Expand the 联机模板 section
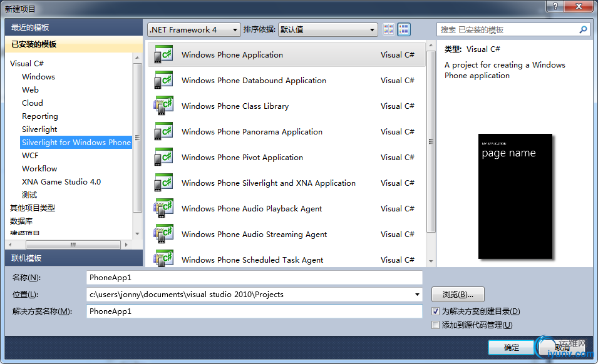The height and width of the screenshot is (364, 598). click(74, 258)
